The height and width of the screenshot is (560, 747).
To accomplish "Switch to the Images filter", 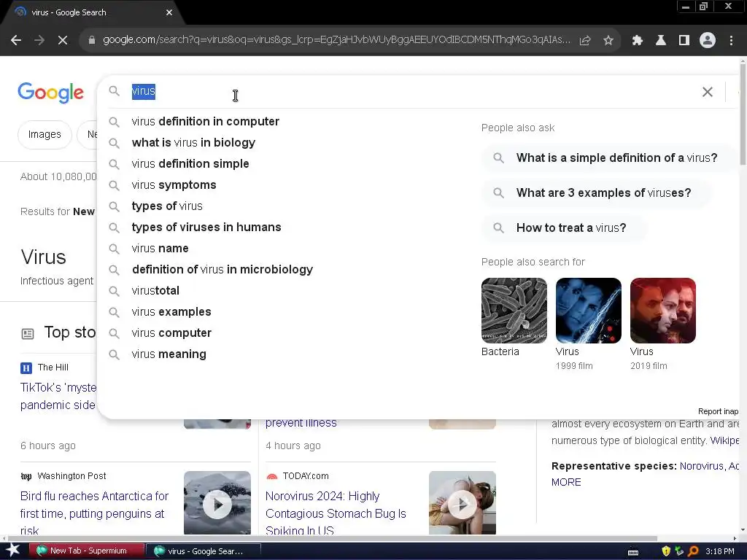I will point(44,135).
